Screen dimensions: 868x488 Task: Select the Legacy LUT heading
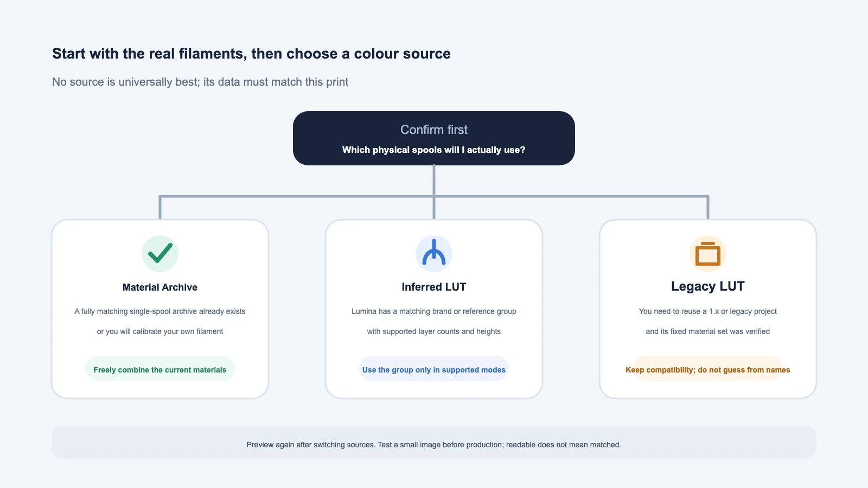[x=708, y=286]
